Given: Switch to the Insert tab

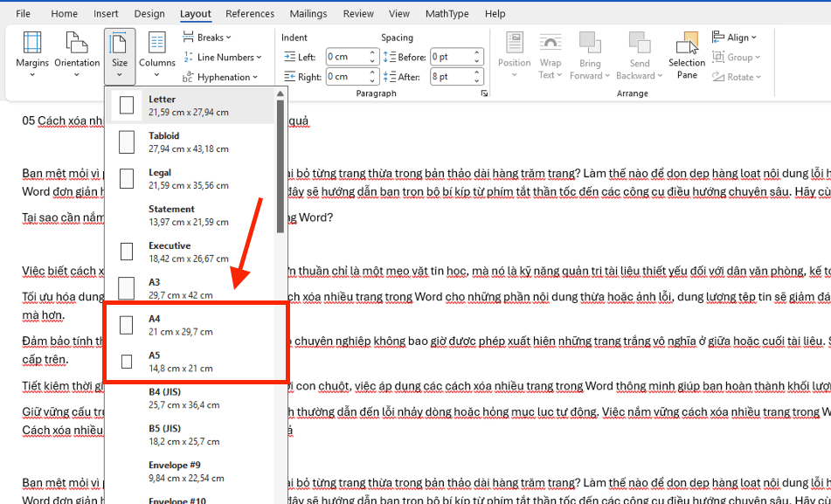Looking at the screenshot, I should [x=106, y=14].
